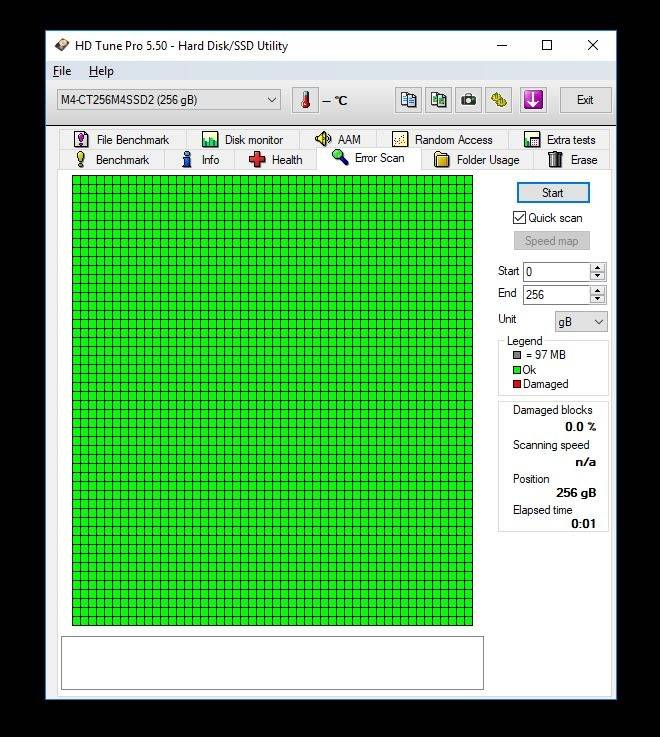This screenshot has height=737, width=660.
Task: Switch to the Disk monitor tab
Action: pyautogui.click(x=243, y=140)
